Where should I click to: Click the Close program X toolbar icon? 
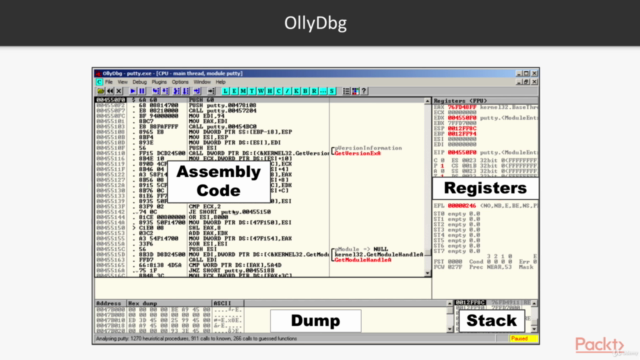click(x=119, y=91)
